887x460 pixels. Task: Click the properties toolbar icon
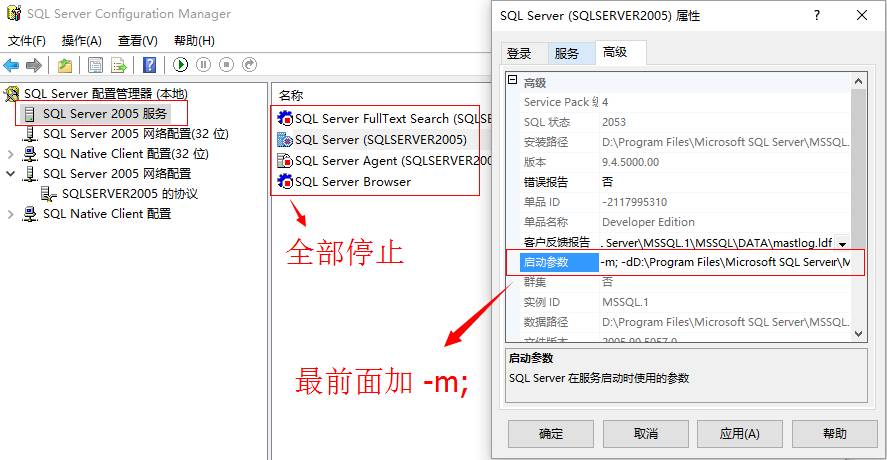coord(95,65)
